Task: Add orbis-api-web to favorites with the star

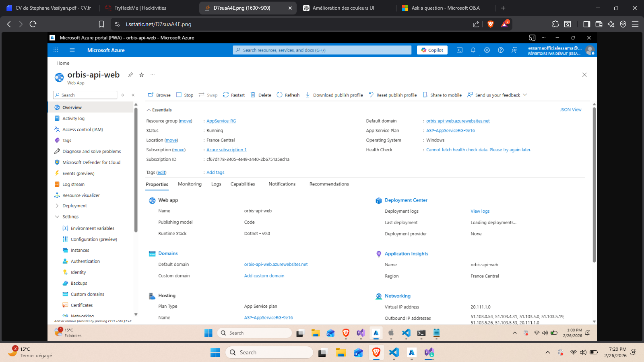Action: point(142,75)
